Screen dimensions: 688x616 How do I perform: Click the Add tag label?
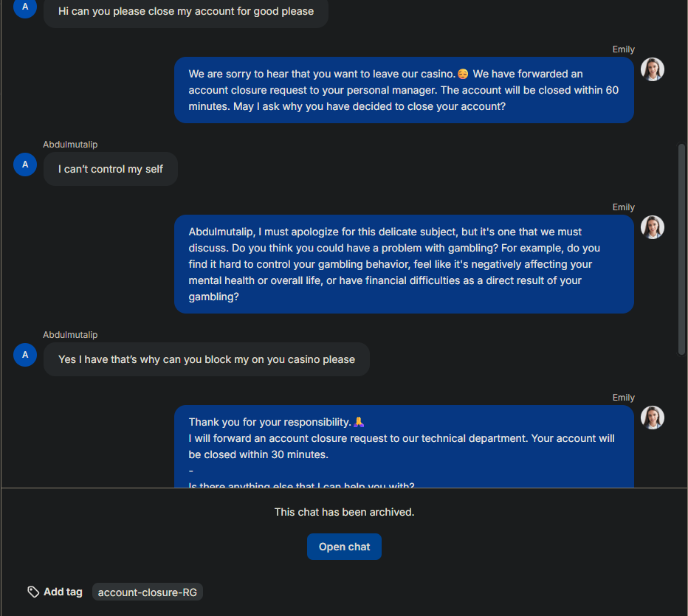tap(63, 592)
